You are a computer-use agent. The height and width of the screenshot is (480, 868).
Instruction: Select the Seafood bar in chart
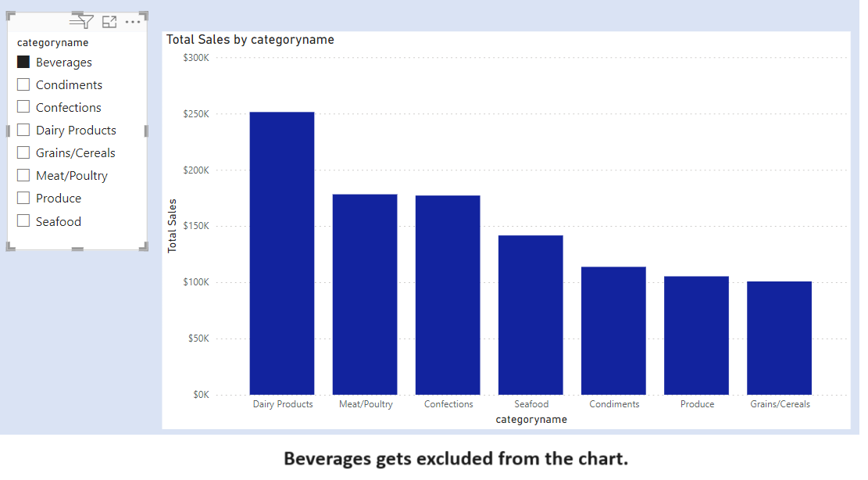(530, 315)
